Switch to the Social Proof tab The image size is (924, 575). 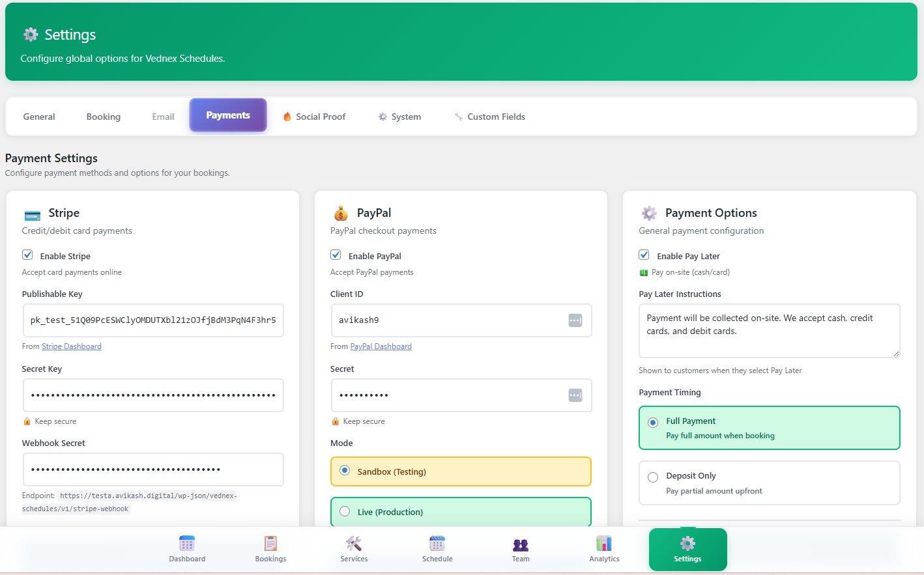(315, 117)
